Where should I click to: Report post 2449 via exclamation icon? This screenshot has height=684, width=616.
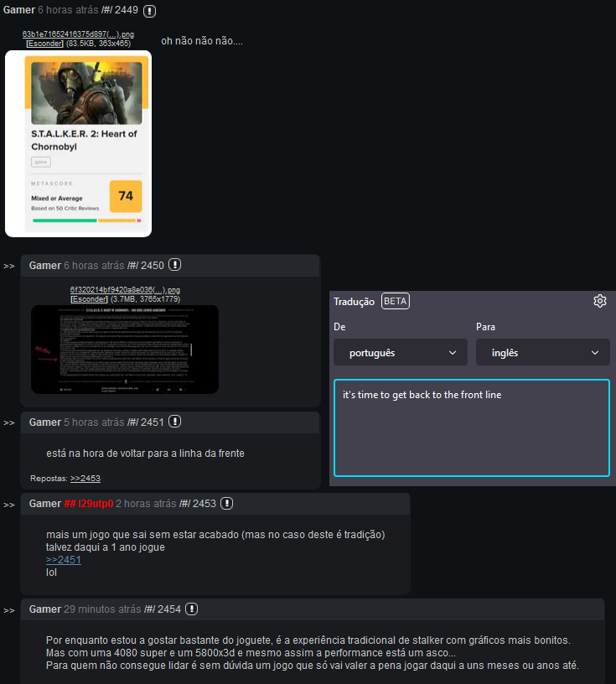[x=149, y=11]
